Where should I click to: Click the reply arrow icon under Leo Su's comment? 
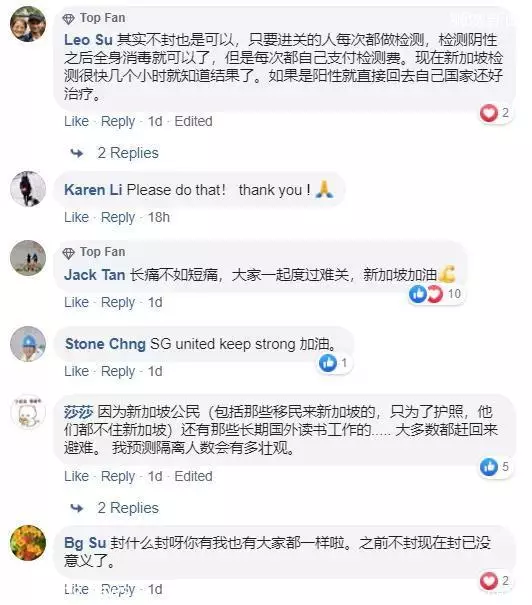coord(77,154)
